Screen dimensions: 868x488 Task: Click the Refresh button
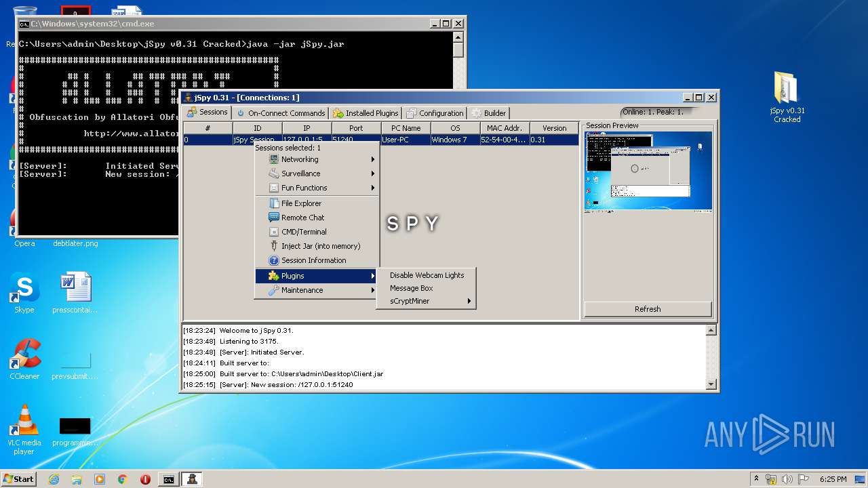pos(648,309)
